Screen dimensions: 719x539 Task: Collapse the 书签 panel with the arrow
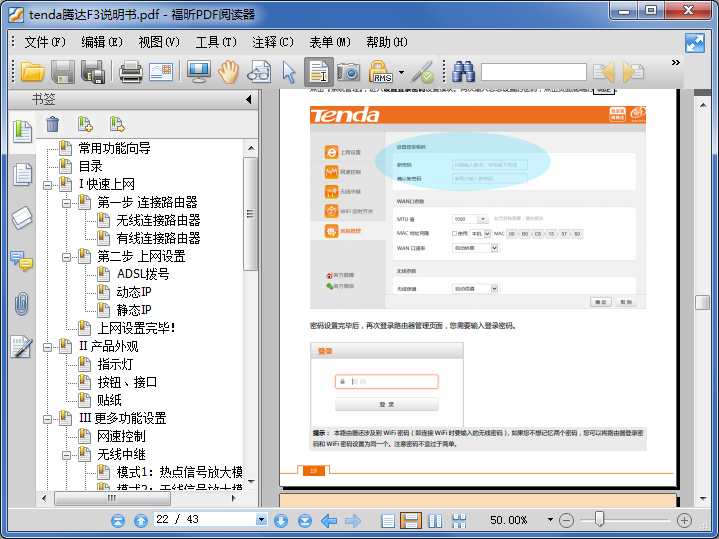pos(249,99)
